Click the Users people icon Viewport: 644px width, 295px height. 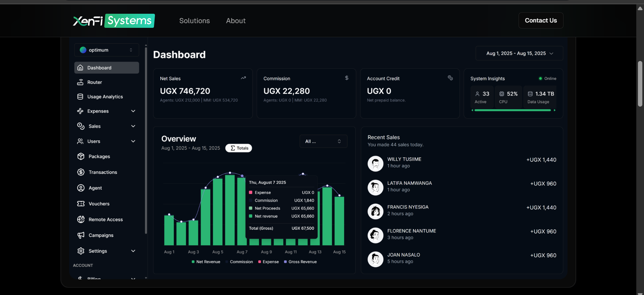coord(80,141)
